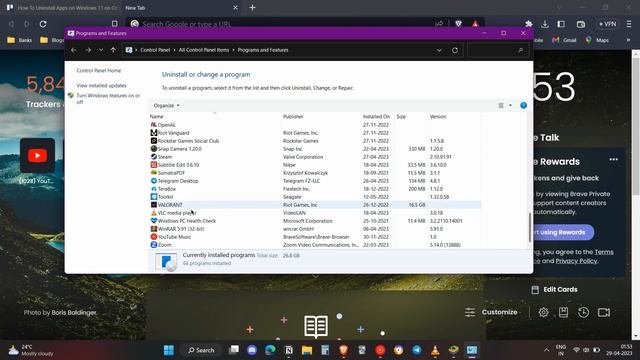This screenshot has width=640, height=360.
Task: Open View installed updates
Action: [x=101, y=86]
